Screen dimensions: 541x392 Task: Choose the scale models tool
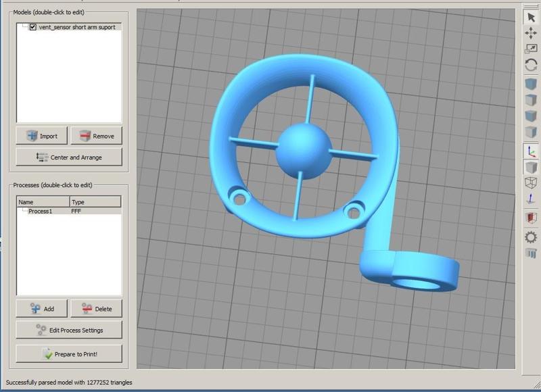(531, 49)
